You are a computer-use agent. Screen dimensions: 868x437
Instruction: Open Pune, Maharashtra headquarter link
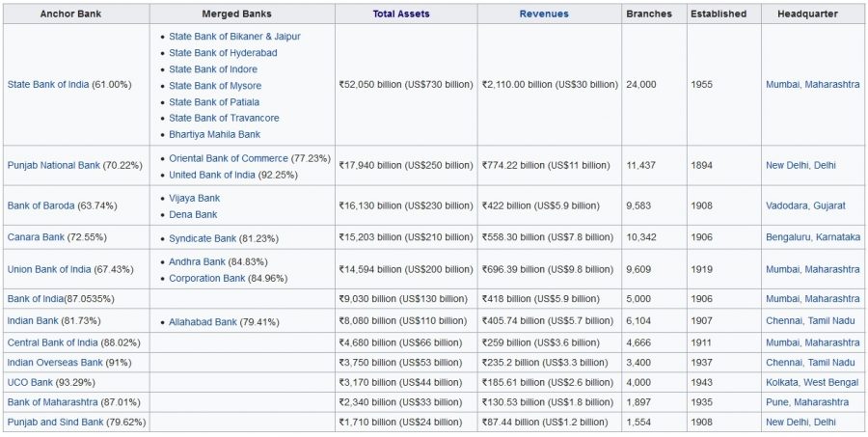coord(807,402)
